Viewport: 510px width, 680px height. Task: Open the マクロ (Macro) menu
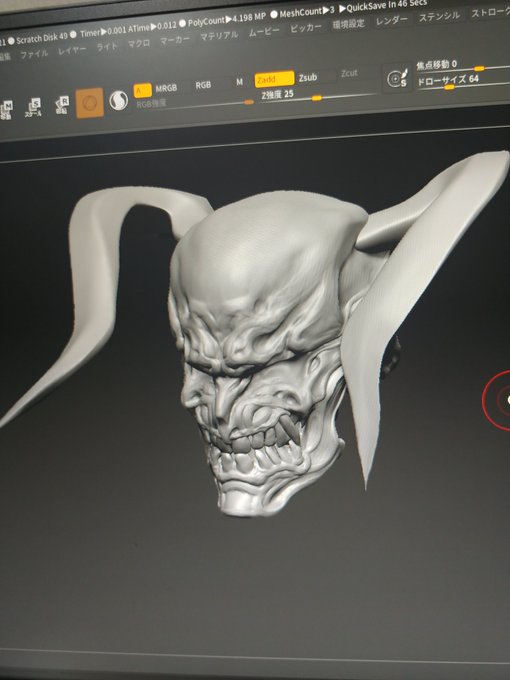coord(139,43)
